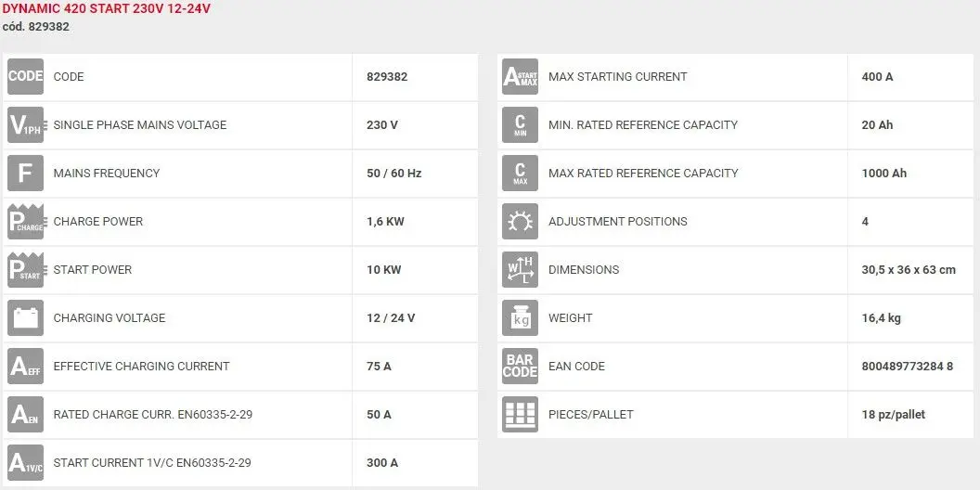The image size is (980, 490).
Task: Click the single phase mains voltage icon
Action: [x=25, y=124]
